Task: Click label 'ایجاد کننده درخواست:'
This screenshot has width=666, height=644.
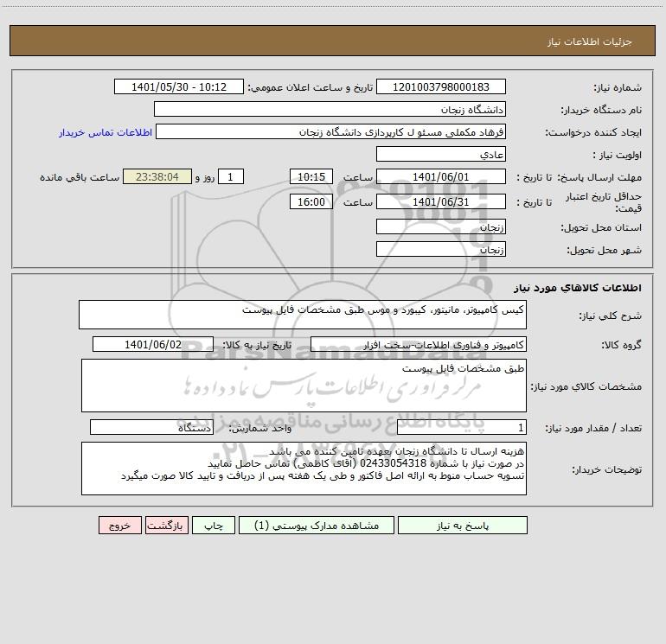Action: tap(593, 133)
